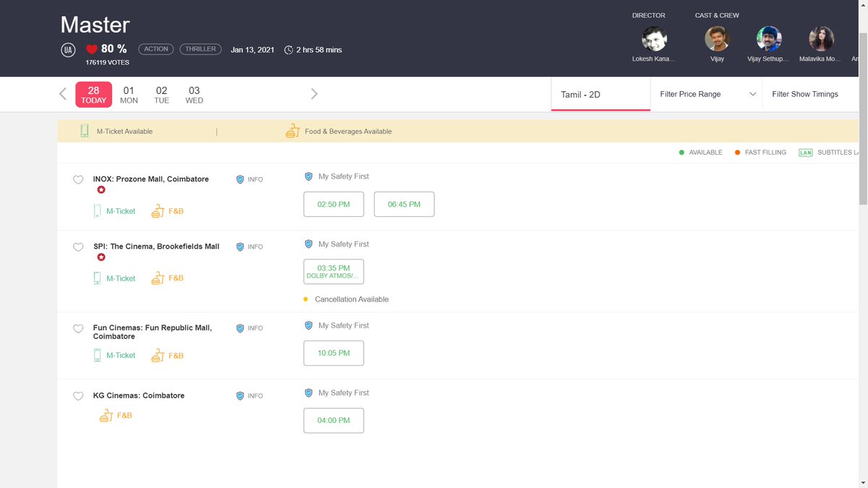Book the 02:50 PM show at INOX
Screen dimensions: 868x488
[x=333, y=205]
